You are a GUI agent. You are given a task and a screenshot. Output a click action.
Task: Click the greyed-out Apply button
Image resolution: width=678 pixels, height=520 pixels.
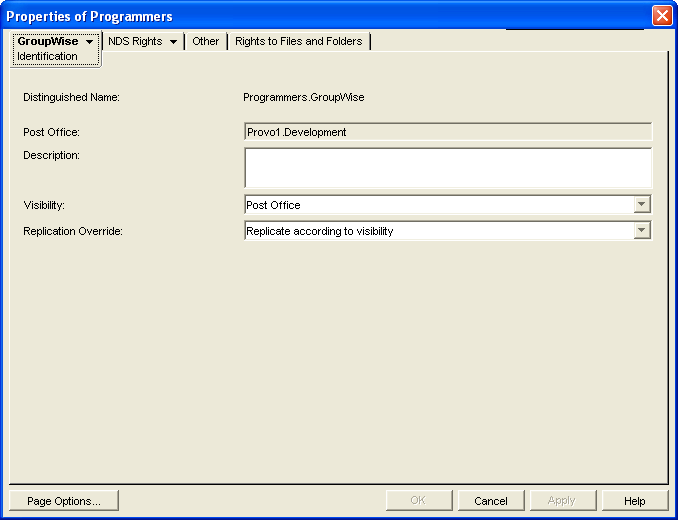click(563, 501)
